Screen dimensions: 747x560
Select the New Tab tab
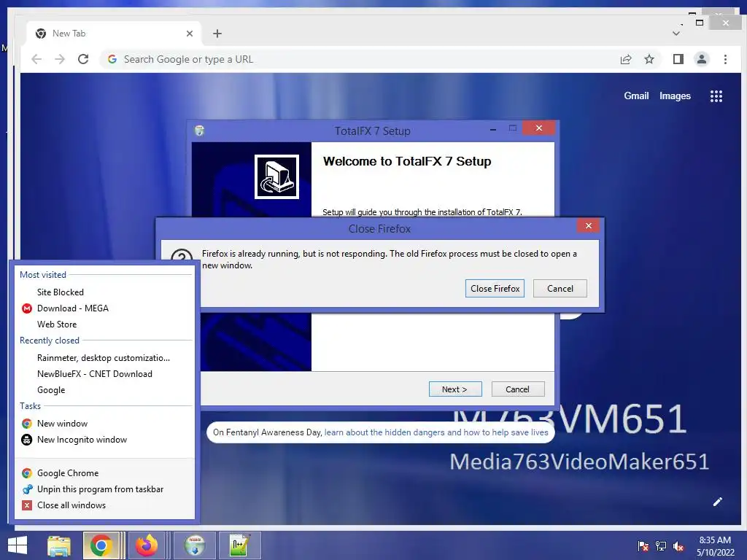pos(115,34)
